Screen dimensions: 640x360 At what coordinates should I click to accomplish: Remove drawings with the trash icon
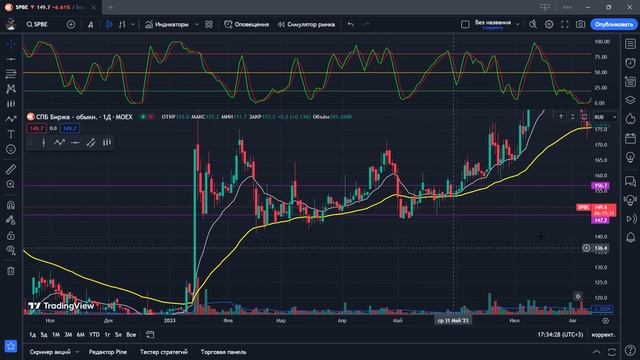(x=11, y=271)
